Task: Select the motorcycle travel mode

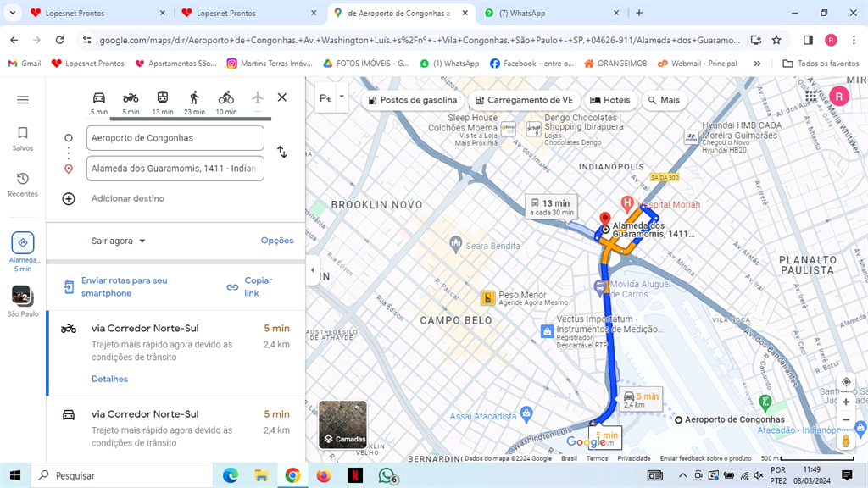Action: click(131, 98)
